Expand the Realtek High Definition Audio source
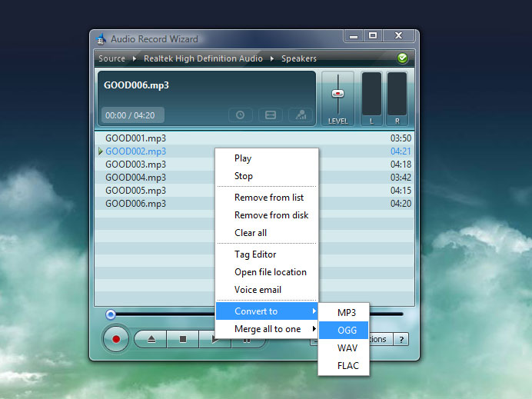532x399 pixels. (x=203, y=58)
